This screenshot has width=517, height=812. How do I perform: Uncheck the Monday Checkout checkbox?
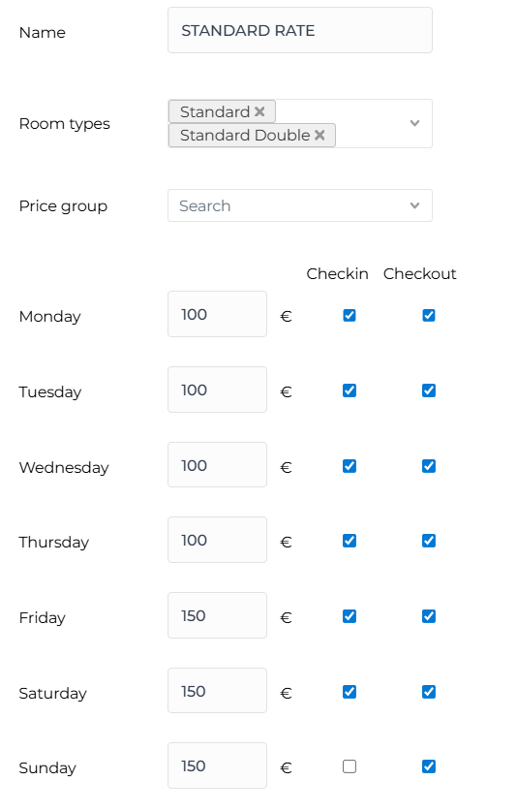(x=429, y=315)
